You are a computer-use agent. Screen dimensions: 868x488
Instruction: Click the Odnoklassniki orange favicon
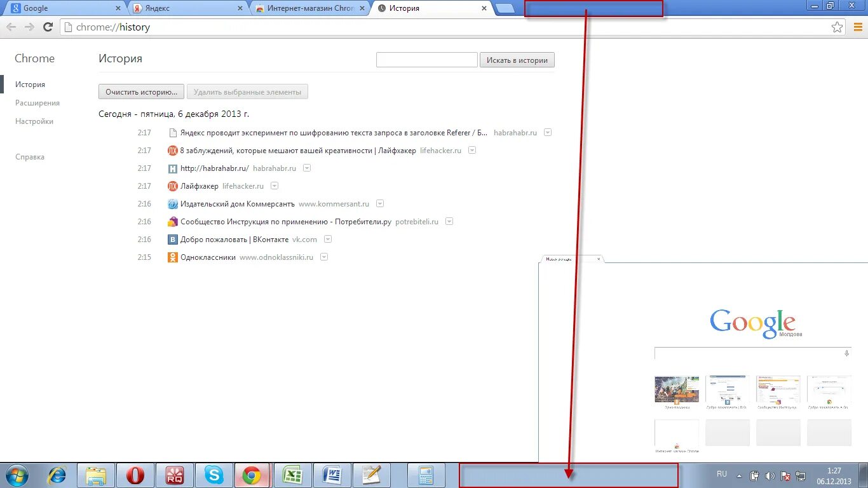point(173,257)
